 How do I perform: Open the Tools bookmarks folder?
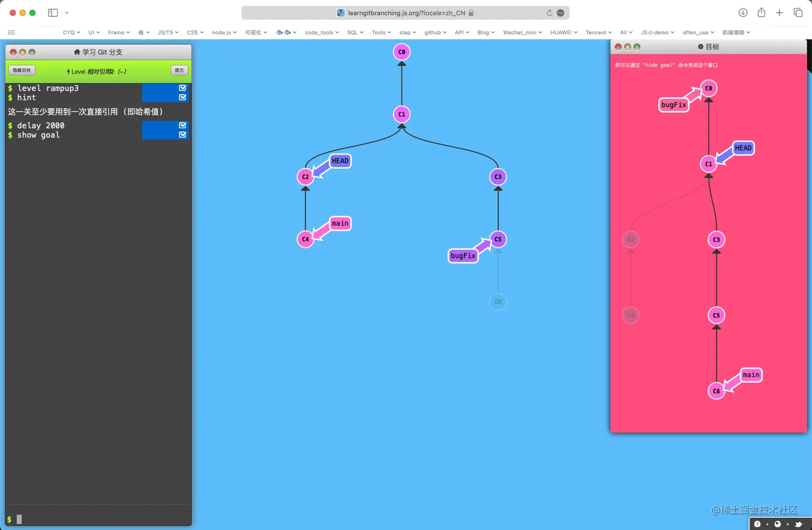pyautogui.click(x=381, y=33)
